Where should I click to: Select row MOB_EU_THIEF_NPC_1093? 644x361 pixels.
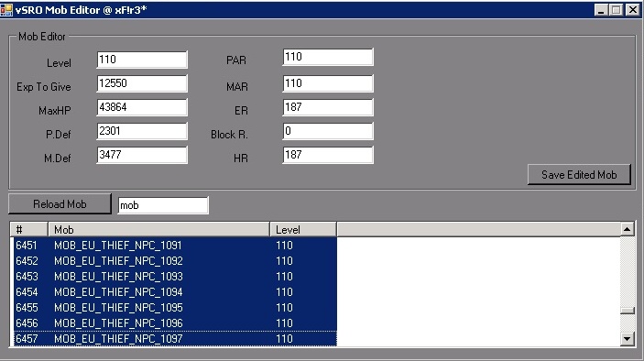coord(175,277)
